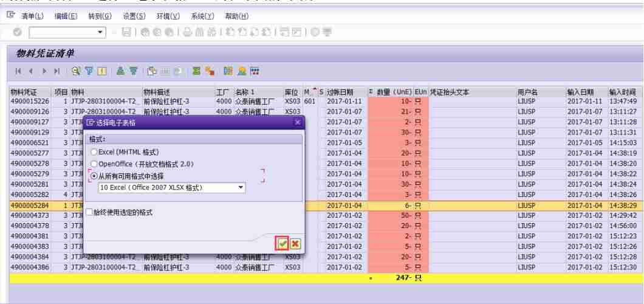
Task: Select material document 4900004386 cell
Action: pos(31,268)
